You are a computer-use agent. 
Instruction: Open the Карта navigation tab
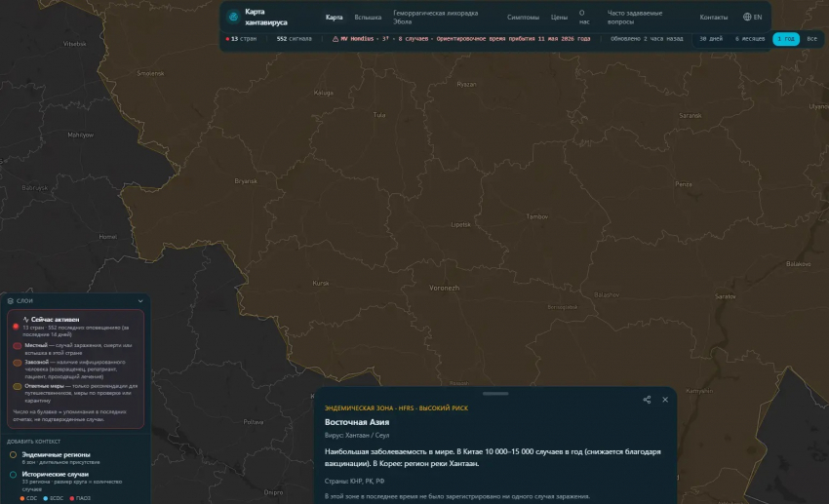pos(335,18)
